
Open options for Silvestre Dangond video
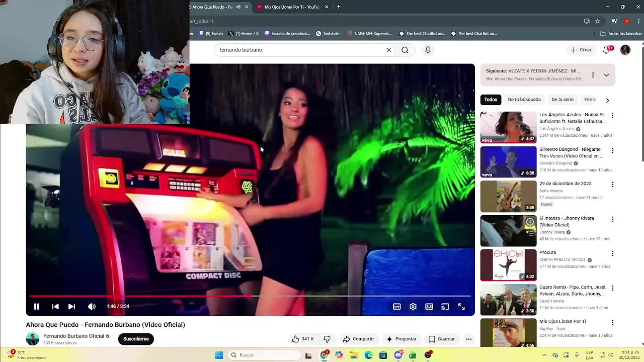(x=612, y=150)
